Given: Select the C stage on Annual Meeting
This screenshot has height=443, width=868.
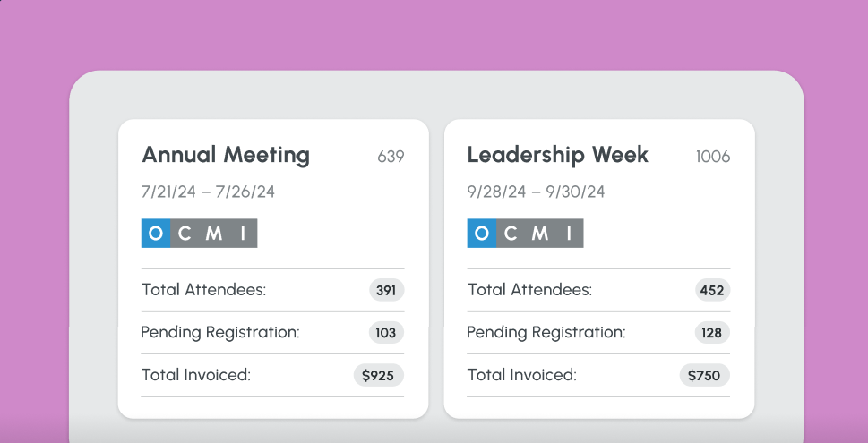Looking at the screenshot, I should click(x=185, y=234).
